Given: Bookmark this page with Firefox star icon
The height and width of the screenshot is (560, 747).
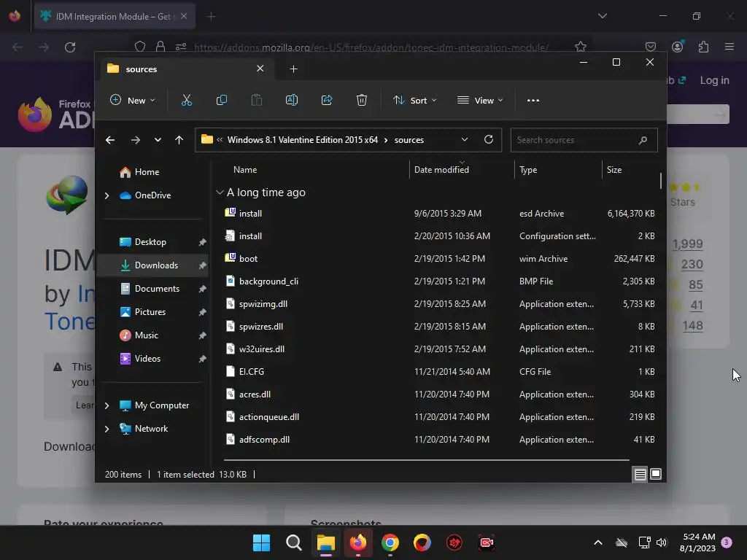Looking at the screenshot, I should coord(580,47).
